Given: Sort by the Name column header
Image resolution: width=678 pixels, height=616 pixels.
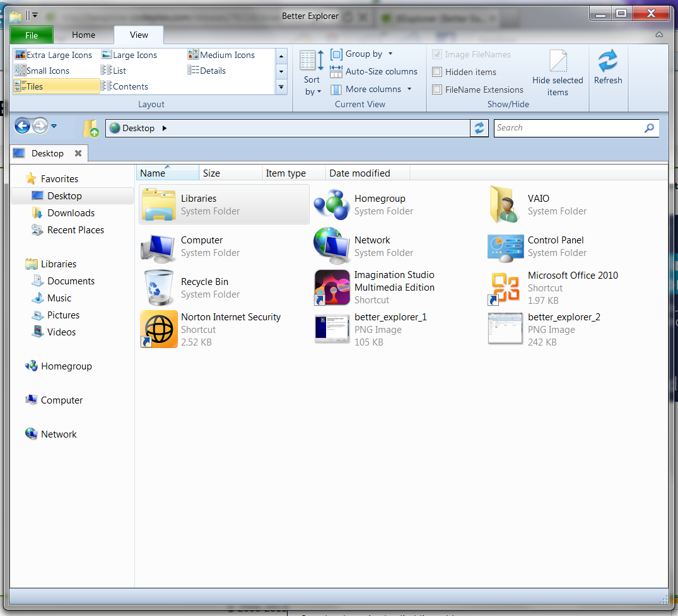Looking at the screenshot, I should [168, 173].
